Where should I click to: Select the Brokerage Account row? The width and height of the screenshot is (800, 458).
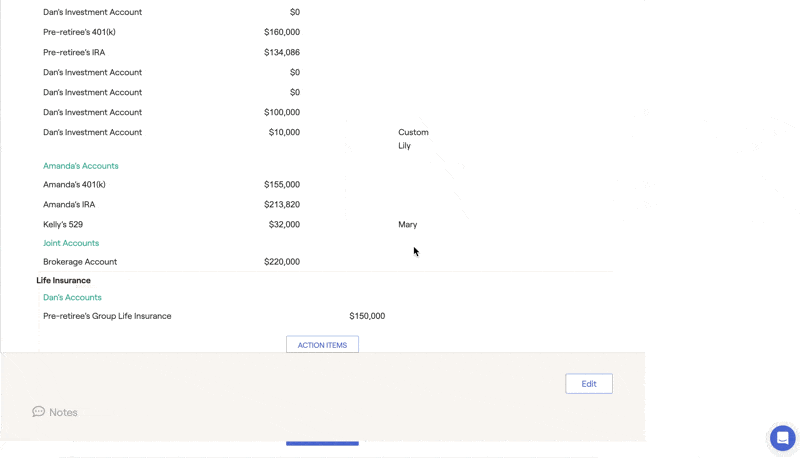pyautogui.click(x=171, y=262)
